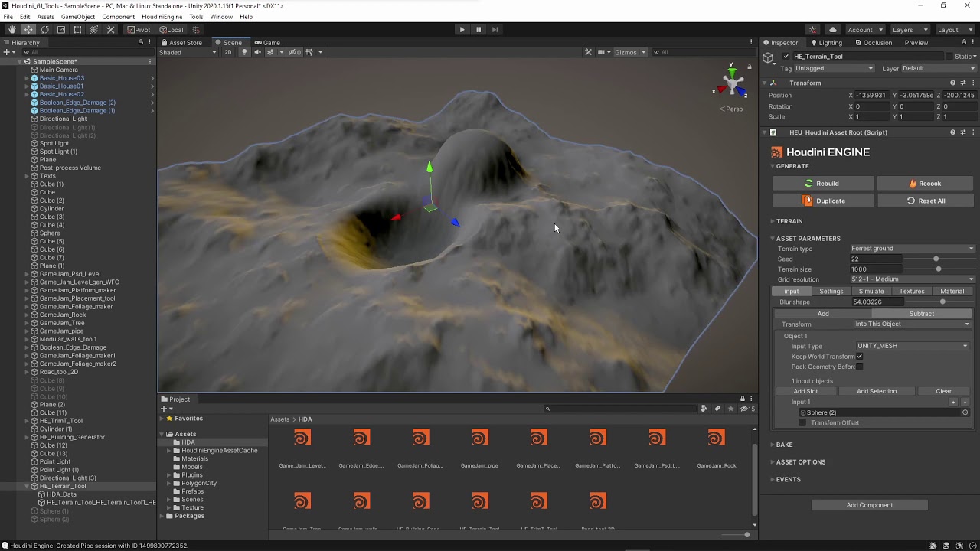Click the Blur shape slider
980x551 pixels.
point(942,302)
